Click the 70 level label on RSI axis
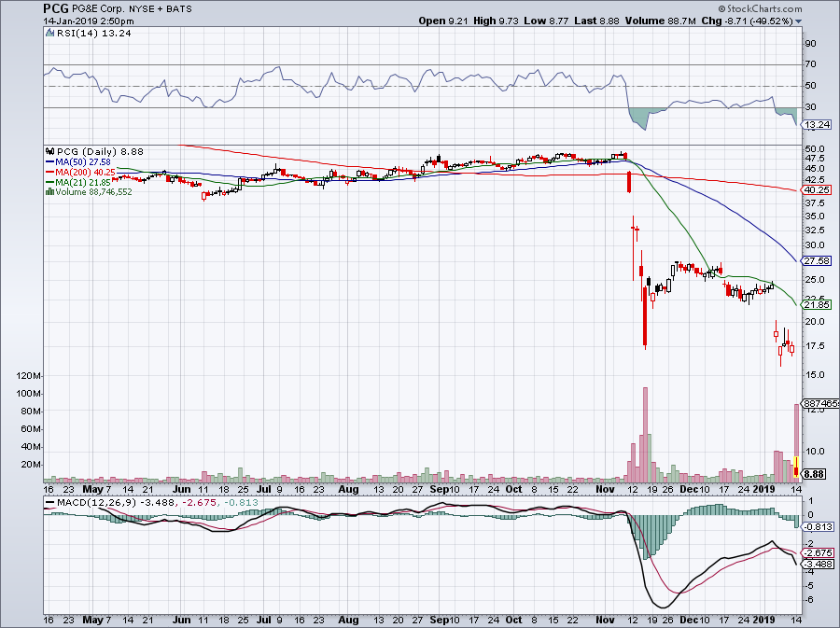 [x=810, y=64]
